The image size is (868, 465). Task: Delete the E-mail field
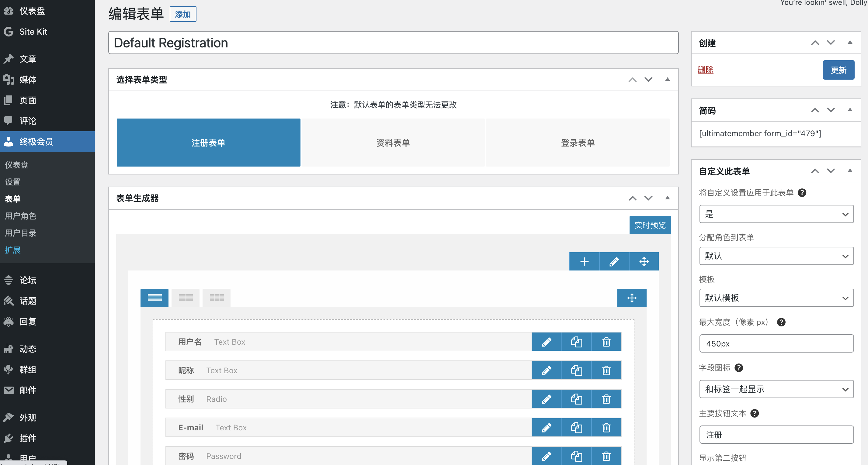point(606,428)
